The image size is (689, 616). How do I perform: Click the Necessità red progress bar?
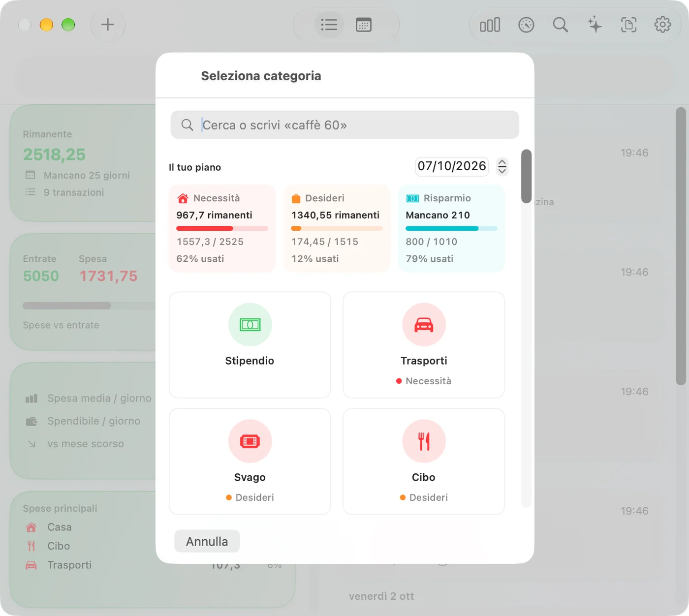(222, 228)
